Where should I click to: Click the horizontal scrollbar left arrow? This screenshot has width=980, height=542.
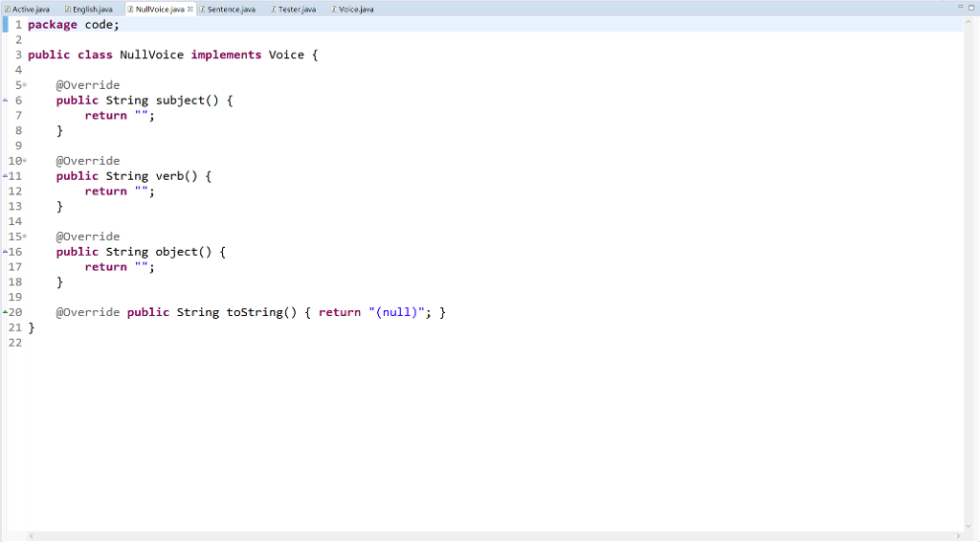click(x=32, y=535)
